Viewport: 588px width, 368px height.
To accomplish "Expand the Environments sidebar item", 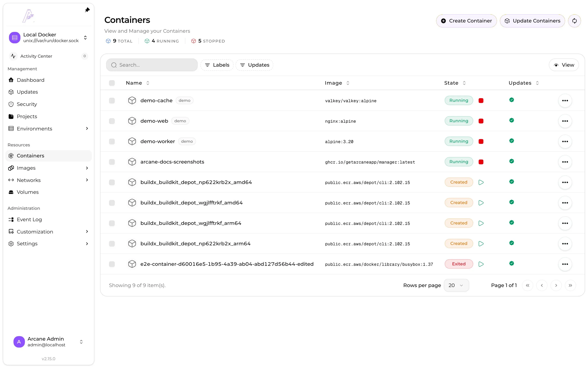I will click(87, 129).
